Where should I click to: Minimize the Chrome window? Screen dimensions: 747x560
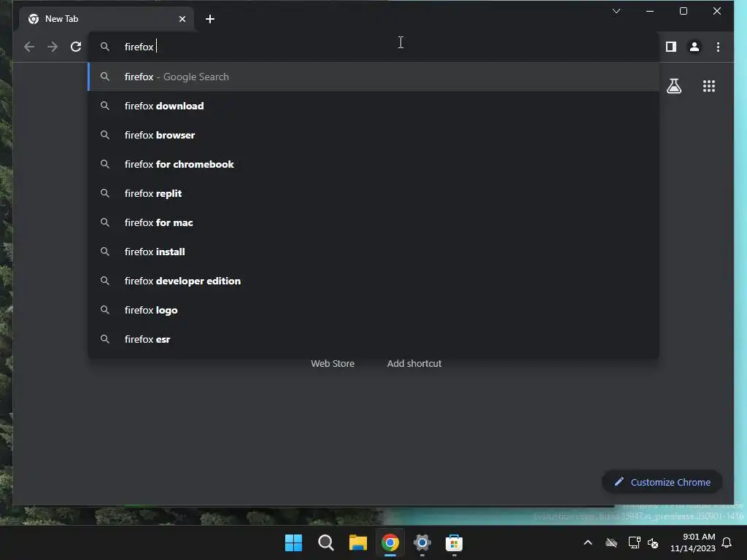point(650,11)
